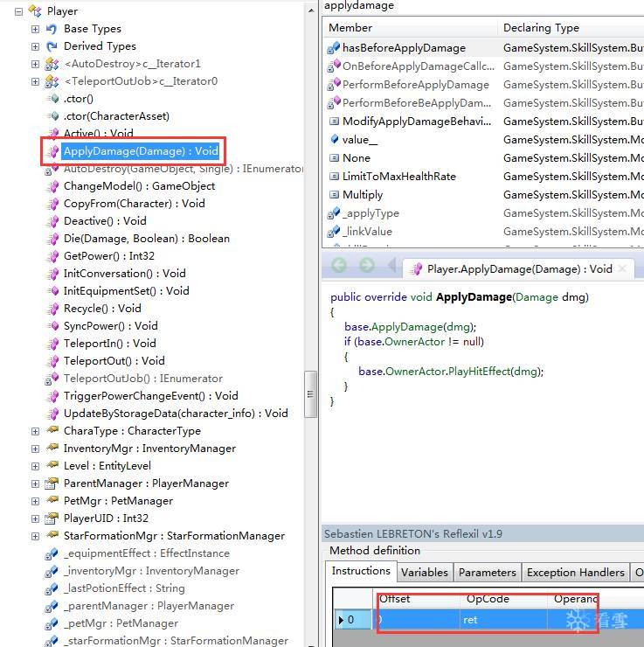Follow the ApplyDamage link in code
Screen dimensions: 644x647
[x=407, y=327]
